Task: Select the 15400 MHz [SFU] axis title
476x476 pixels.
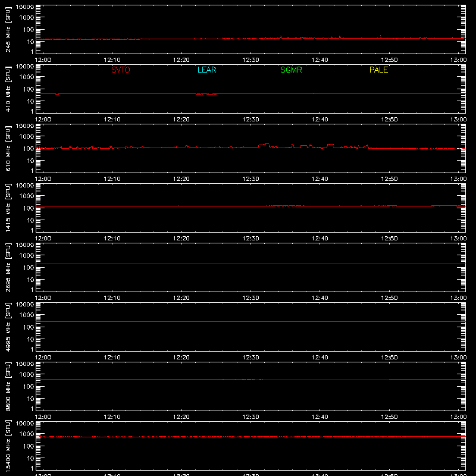Action: pyautogui.click(x=8, y=446)
